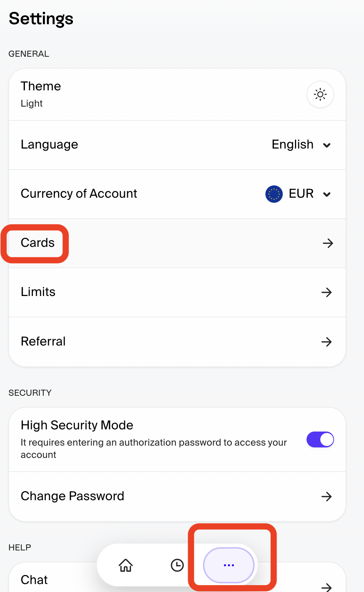Image resolution: width=364 pixels, height=592 pixels.
Task: Click the arrow icon beside Change Password
Action: (327, 497)
